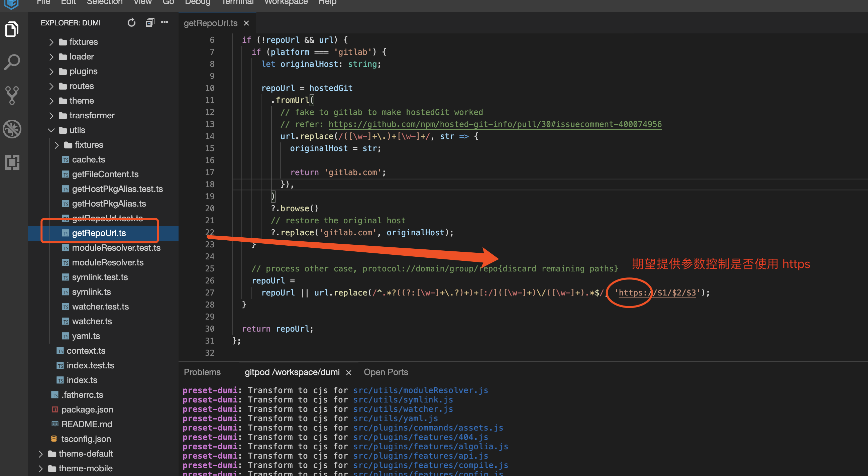This screenshot has height=476, width=868.
Task: Collapse all folders in the Explorer
Action: click(149, 22)
